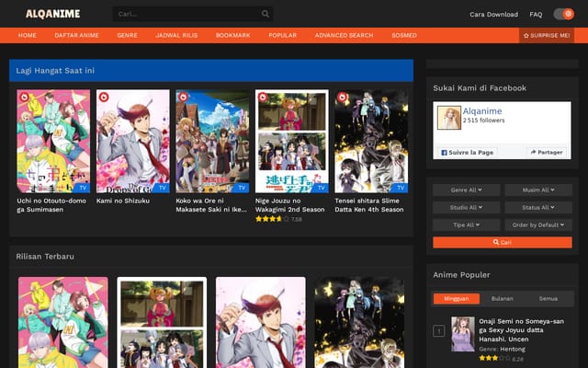The height and width of the screenshot is (368, 588).
Task: Expand the Status All dropdown
Action: point(538,207)
